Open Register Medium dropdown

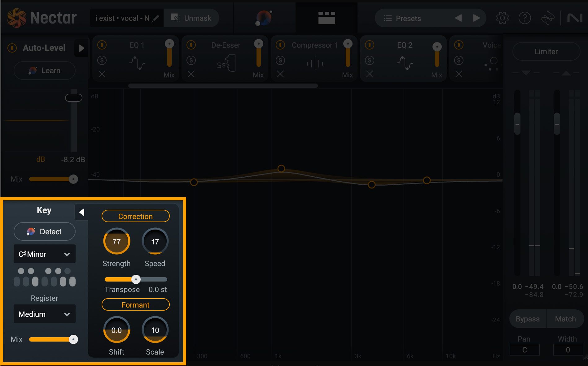click(x=45, y=314)
